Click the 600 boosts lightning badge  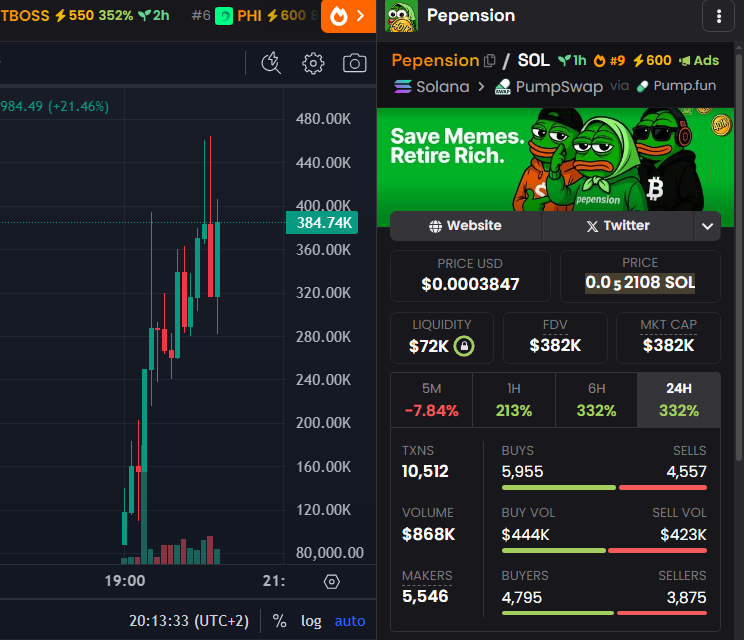[652, 61]
